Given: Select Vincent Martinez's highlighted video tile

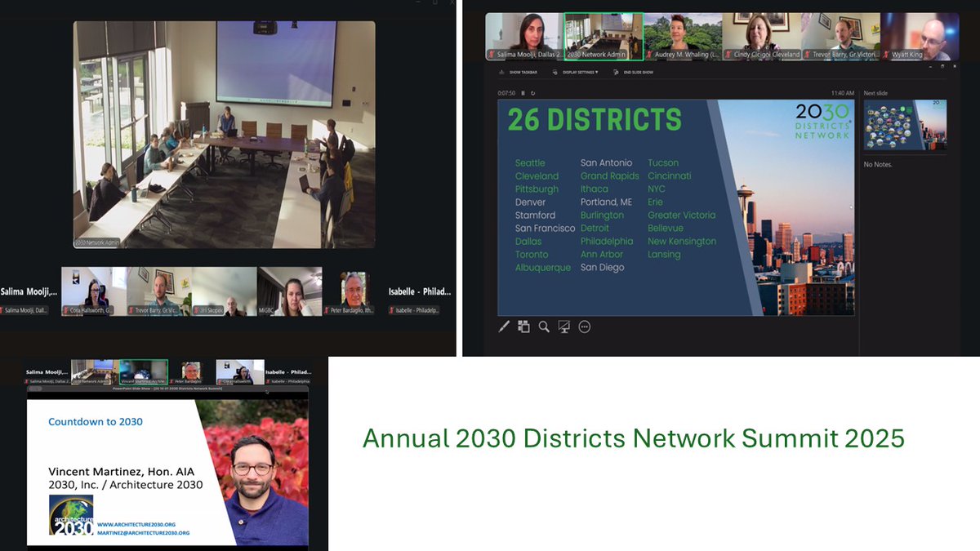Looking at the screenshot, I should coord(143,372).
